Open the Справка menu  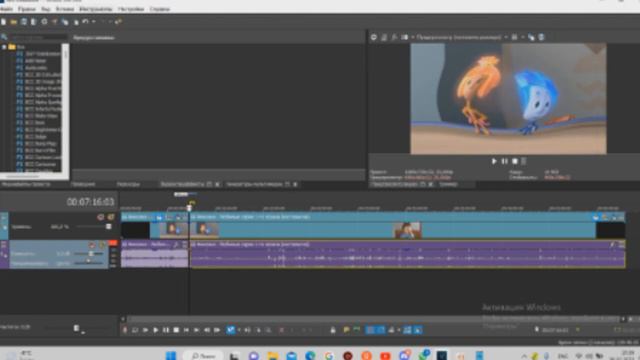[x=160, y=9]
